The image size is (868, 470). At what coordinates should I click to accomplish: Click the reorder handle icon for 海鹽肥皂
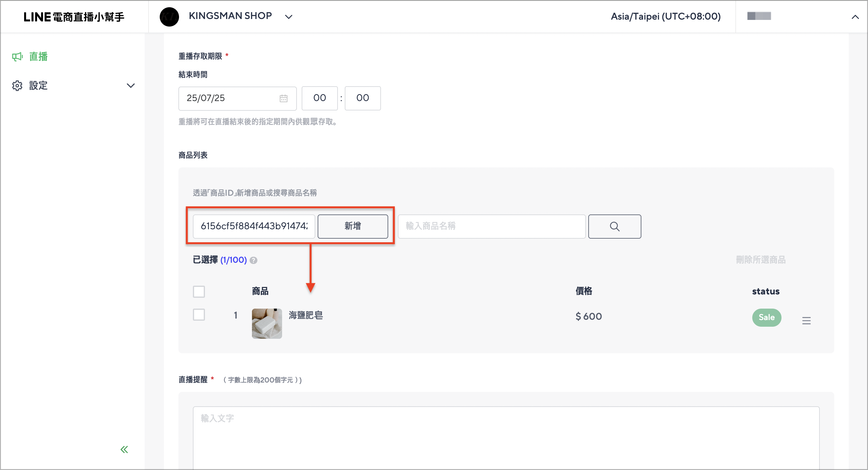pos(806,321)
